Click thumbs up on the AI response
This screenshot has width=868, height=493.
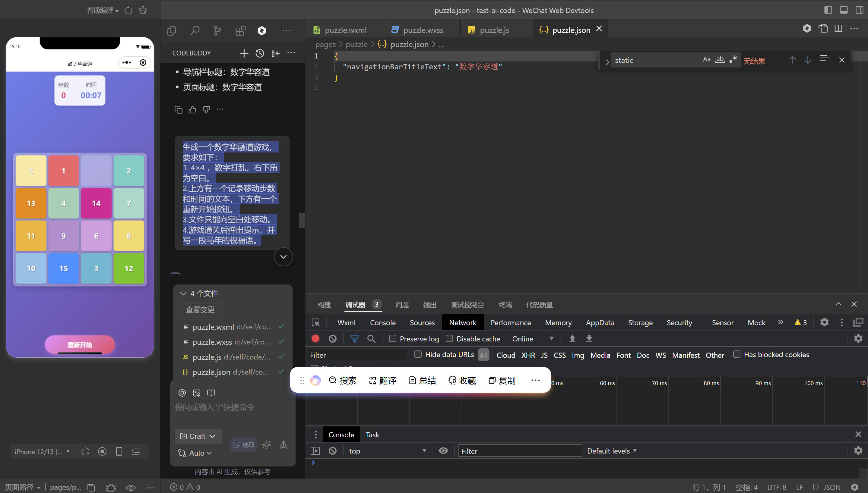pos(192,109)
